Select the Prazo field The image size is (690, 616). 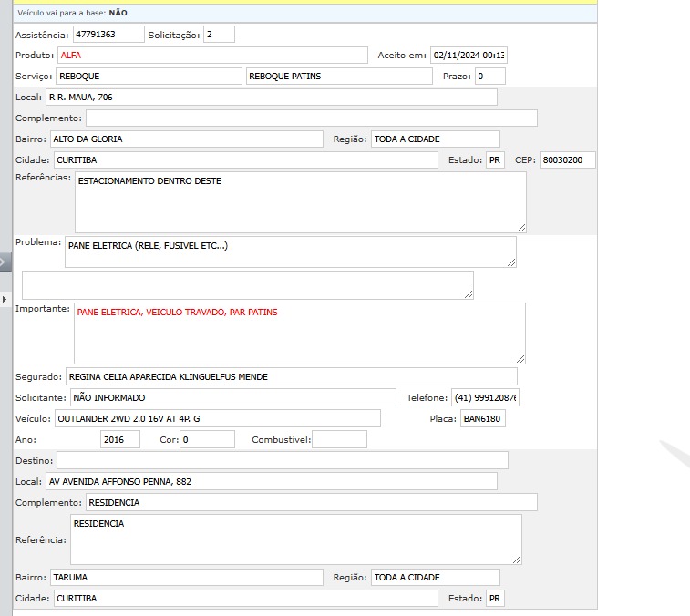point(489,77)
